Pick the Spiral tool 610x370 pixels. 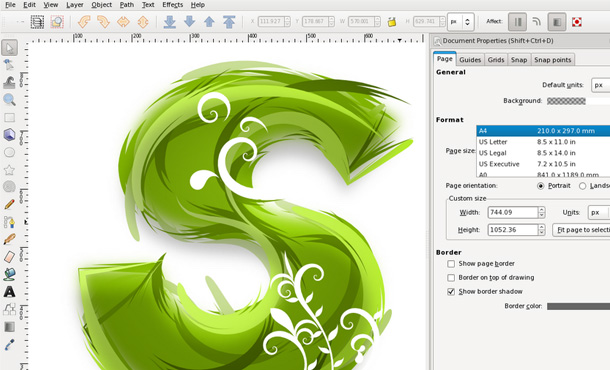point(9,187)
